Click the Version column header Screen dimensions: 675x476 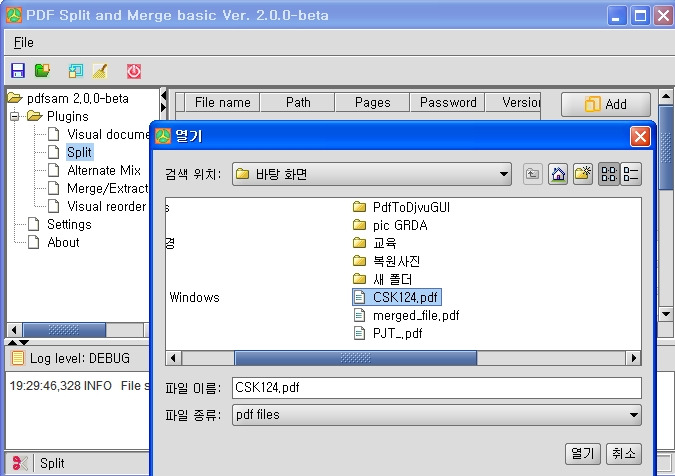click(513, 102)
